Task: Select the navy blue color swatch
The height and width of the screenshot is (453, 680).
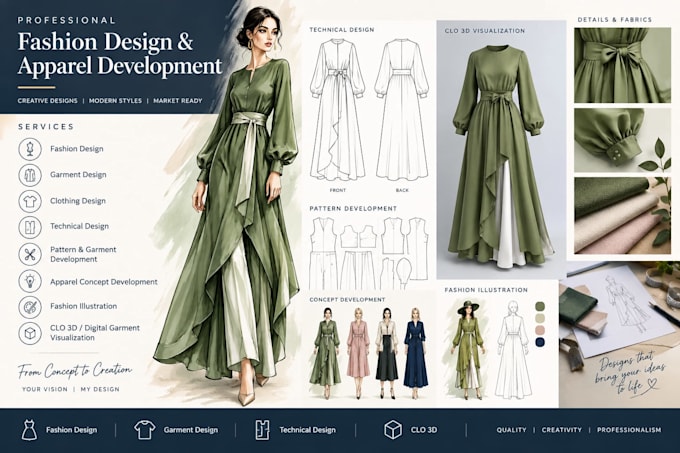Action: tap(540, 342)
